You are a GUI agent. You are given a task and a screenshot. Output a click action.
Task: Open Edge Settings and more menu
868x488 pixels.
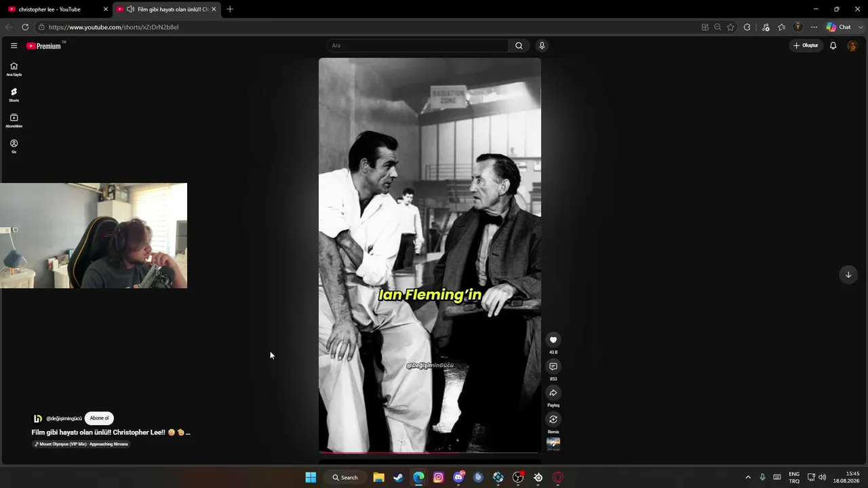(x=814, y=27)
